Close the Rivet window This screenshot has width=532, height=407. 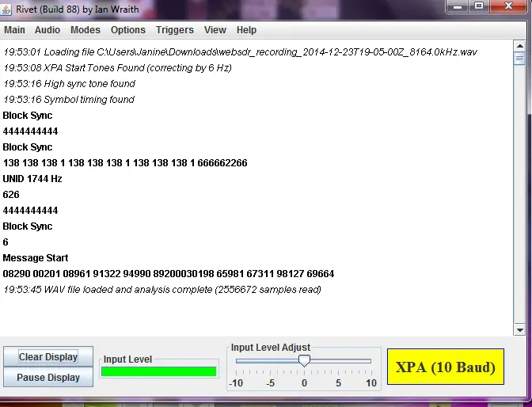coord(508,6)
